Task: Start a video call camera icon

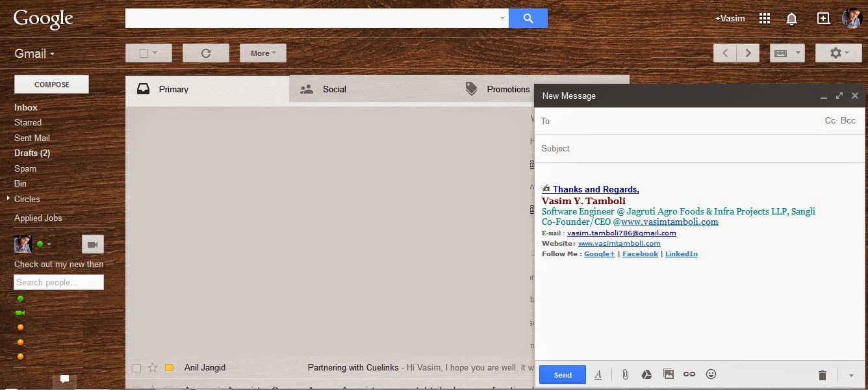Action: [x=92, y=244]
